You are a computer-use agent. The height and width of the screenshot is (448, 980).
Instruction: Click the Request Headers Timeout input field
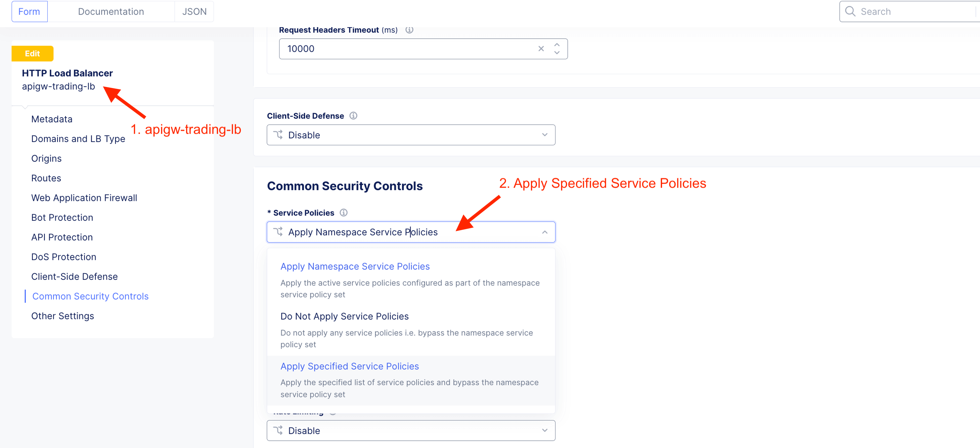[x=407, y=49]
